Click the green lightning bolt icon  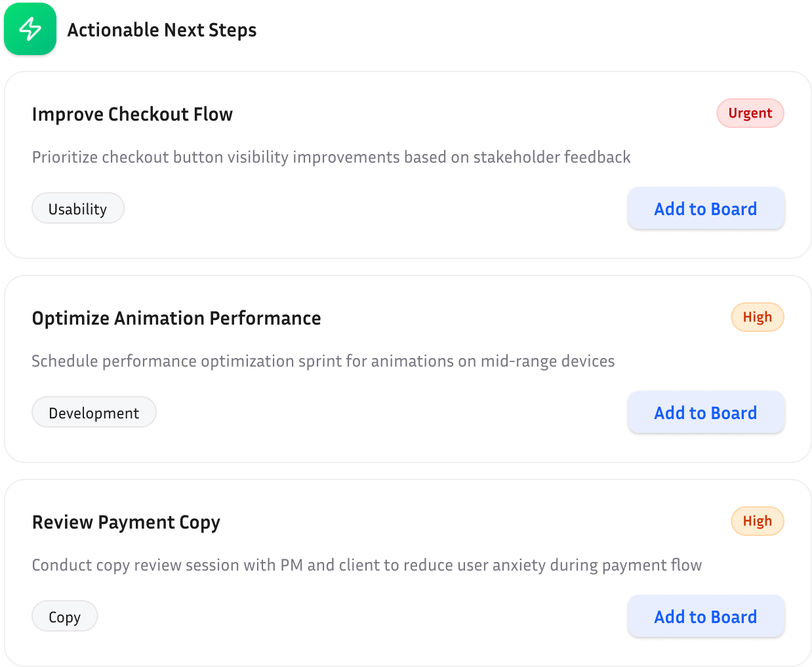(x=30, y=30)
